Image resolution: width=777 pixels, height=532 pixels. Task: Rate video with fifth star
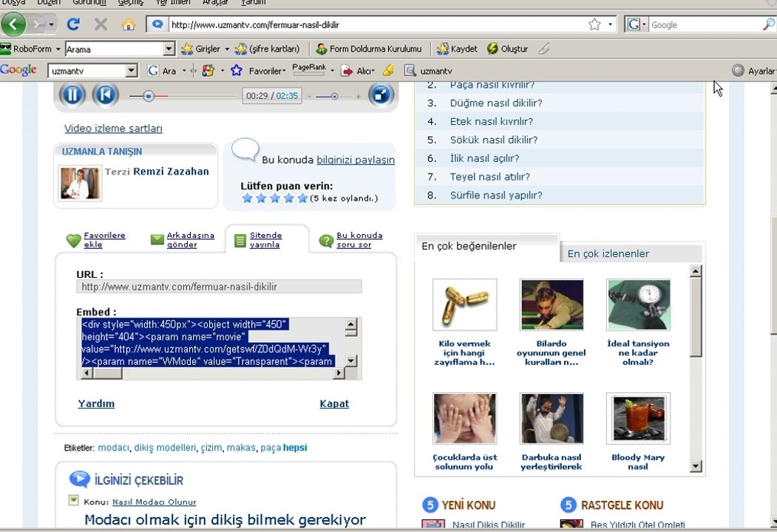pos(302,199)
